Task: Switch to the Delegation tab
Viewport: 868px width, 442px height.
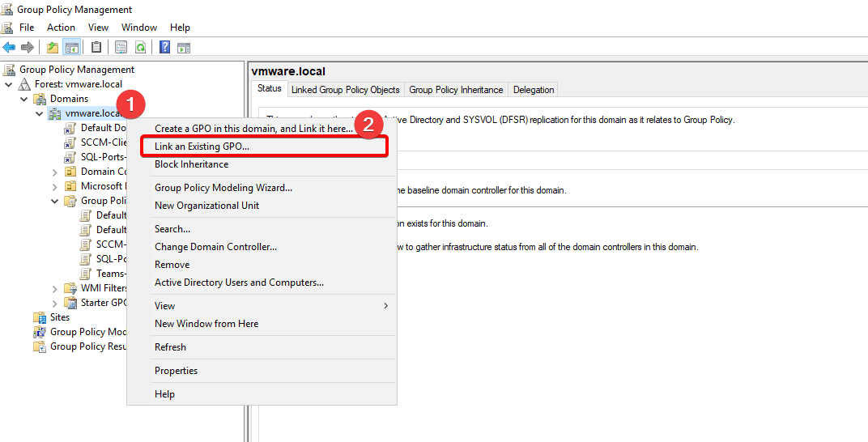Action: tap(534, 90)
